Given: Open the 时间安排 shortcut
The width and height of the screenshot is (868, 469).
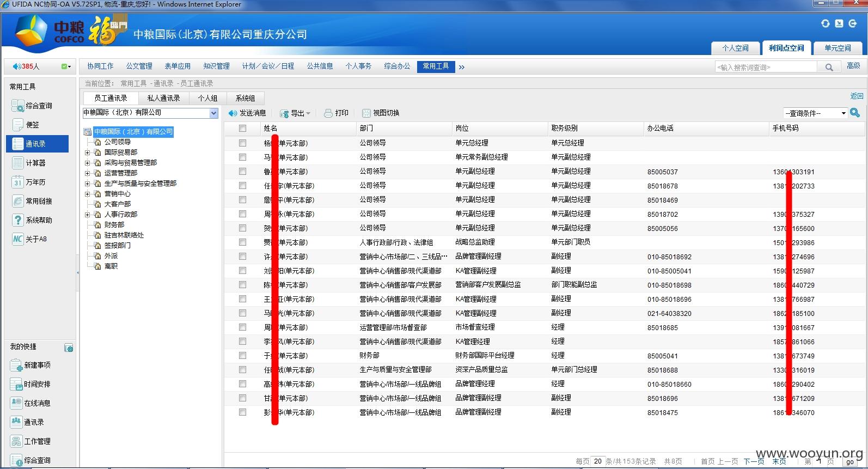Looking at the screenshot, I should [x=31, y=384].
